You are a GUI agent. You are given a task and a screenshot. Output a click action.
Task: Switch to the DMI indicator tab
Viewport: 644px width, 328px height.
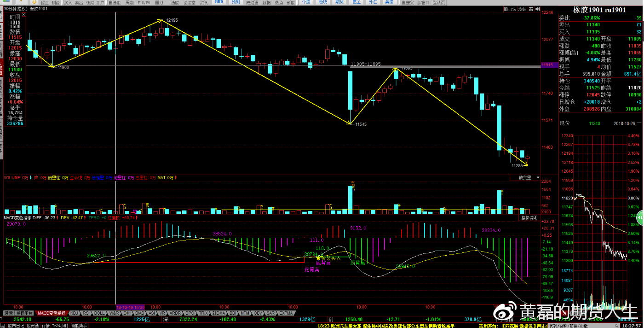coord(127,313)
